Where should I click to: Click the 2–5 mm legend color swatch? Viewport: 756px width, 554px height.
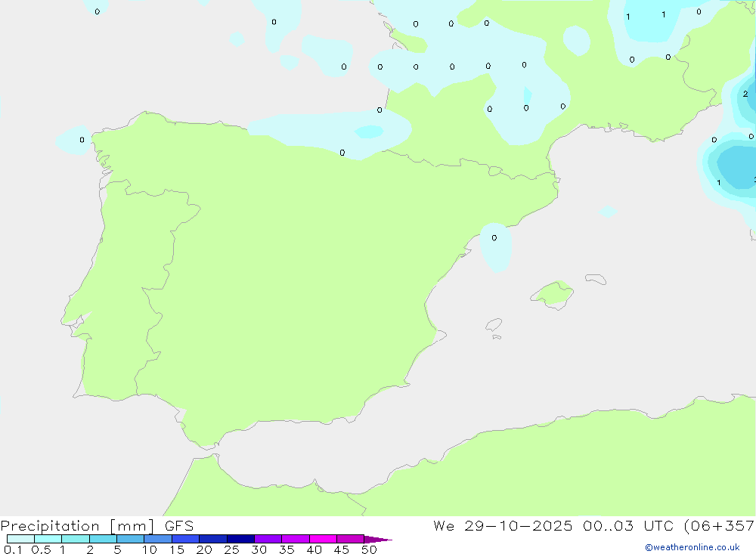103,539
